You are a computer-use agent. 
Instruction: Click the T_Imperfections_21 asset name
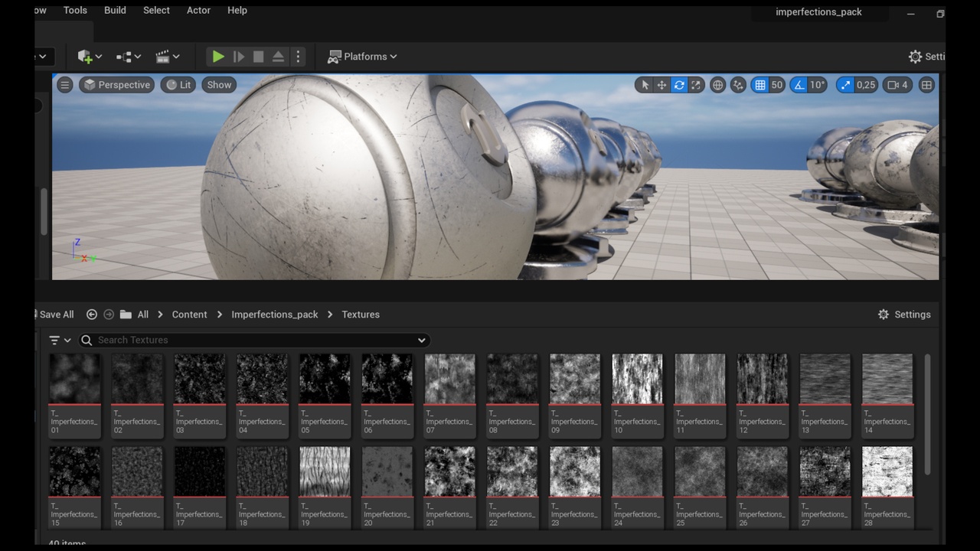click(x=449, y=514)
